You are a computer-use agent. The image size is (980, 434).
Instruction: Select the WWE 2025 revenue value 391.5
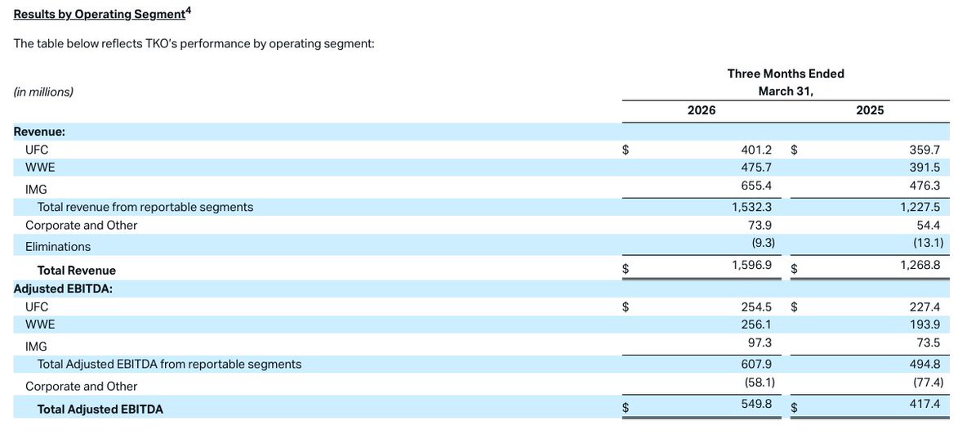pyautogui.click(x=924, y=168)
